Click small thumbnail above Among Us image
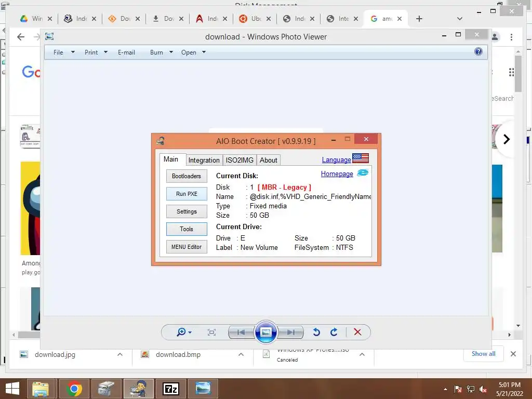 pyautogui.click(x=30, y=136)
